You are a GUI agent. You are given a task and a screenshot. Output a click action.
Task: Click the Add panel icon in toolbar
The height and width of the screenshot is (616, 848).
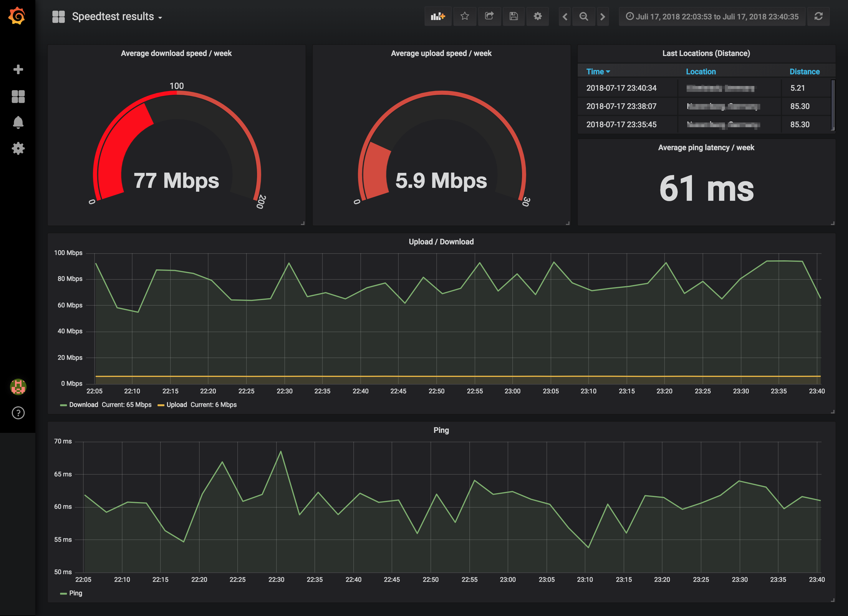point(438,16)
